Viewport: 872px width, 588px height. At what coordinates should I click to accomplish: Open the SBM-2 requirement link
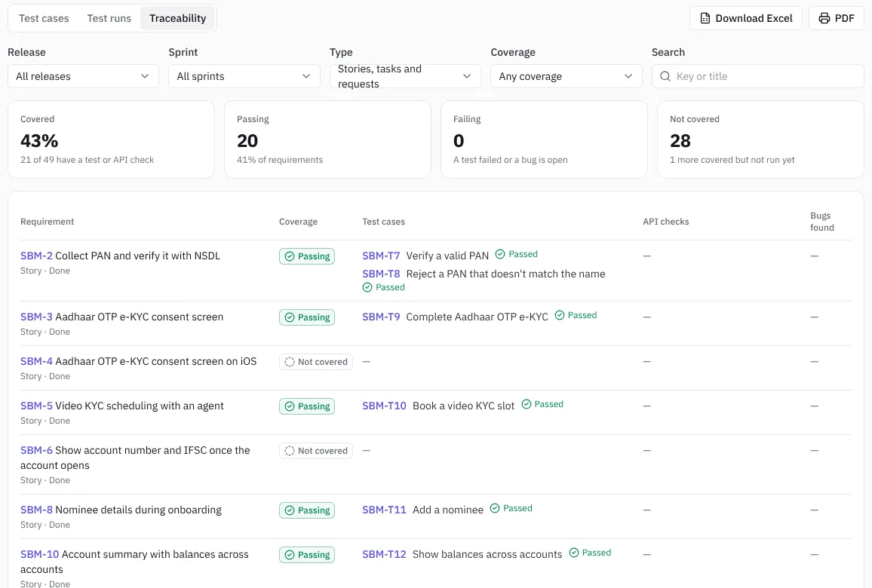pos(37,256)
